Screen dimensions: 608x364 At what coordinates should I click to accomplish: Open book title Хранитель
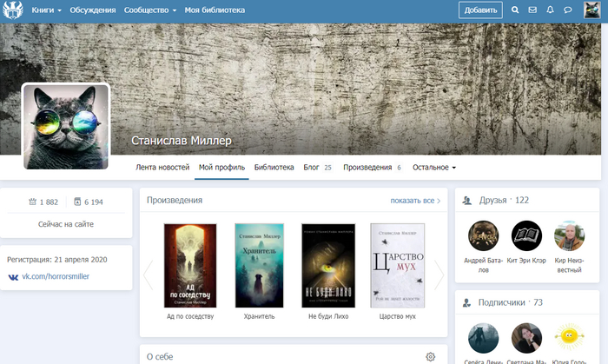(x=259, y=316)
